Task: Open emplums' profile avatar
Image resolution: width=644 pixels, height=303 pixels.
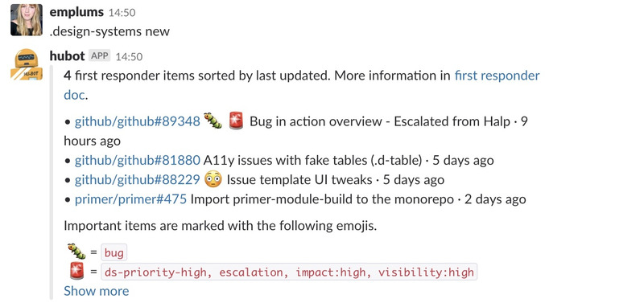Action: click(x=27, y=19)
